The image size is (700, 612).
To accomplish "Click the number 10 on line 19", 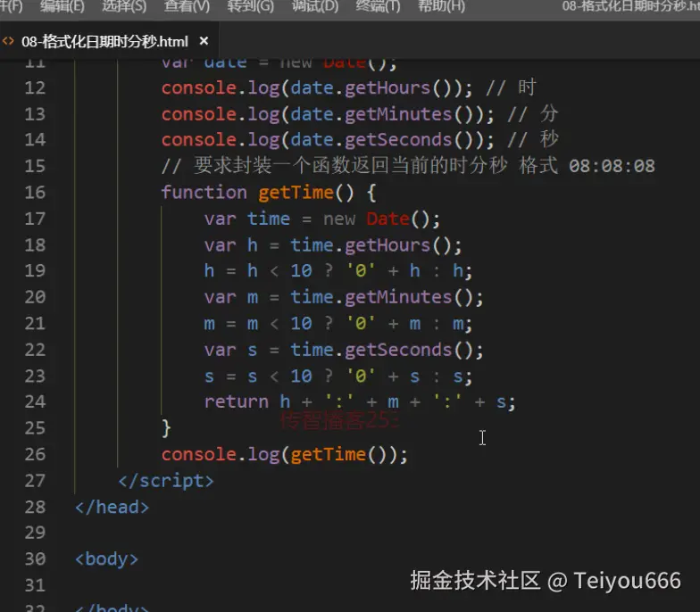I will coord(301,271).
